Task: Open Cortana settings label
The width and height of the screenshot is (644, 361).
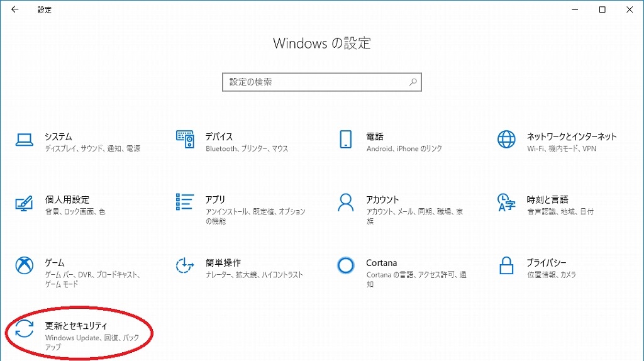Action: pyautogui.click(x=382, y=263)
